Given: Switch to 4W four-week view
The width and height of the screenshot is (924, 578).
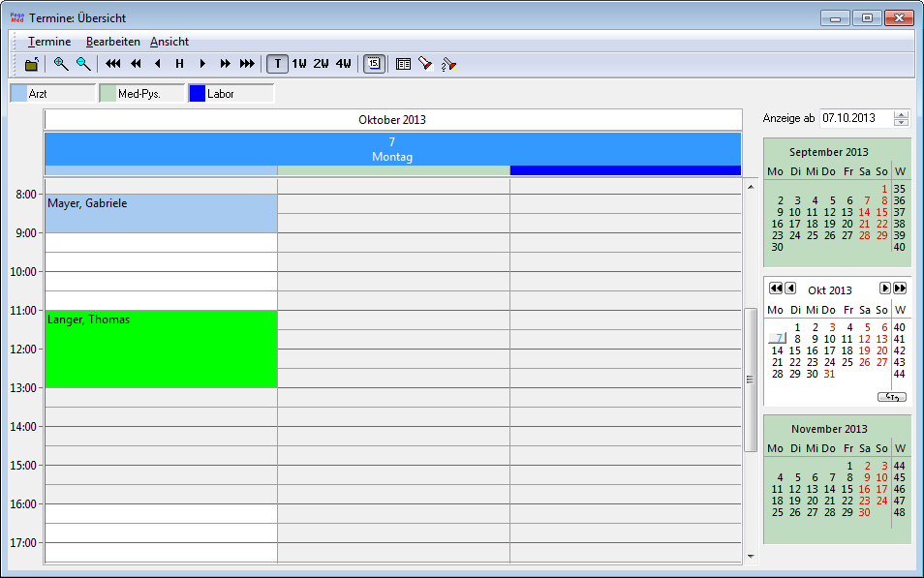Looking at the screenshot, I should pos(343,64).
